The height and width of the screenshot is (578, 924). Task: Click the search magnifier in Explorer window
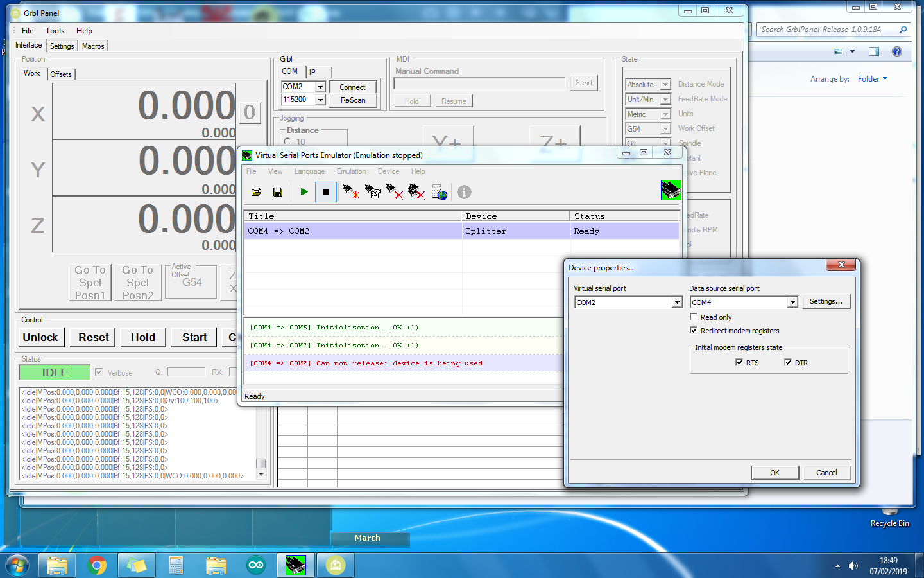click(903, 30)
